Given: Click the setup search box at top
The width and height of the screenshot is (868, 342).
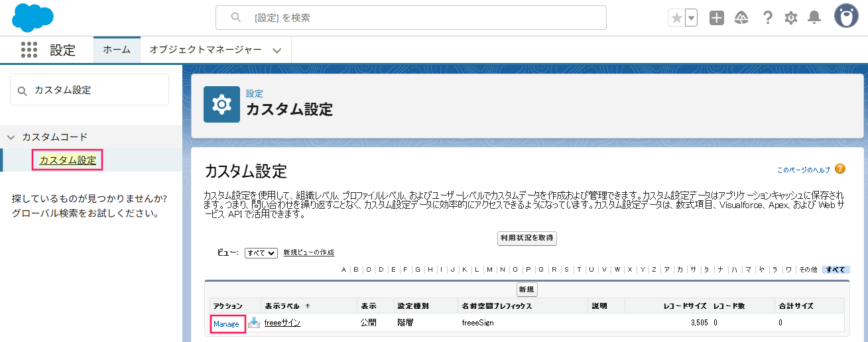Looking at the screenshot, I should tap(411, 18).
